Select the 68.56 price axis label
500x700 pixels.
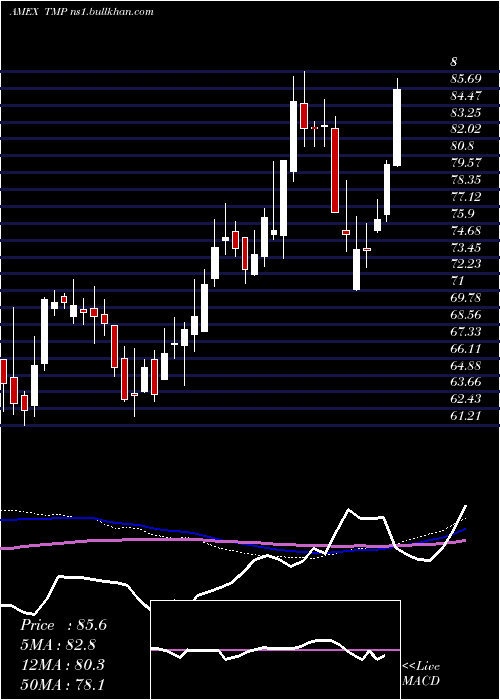466,314
